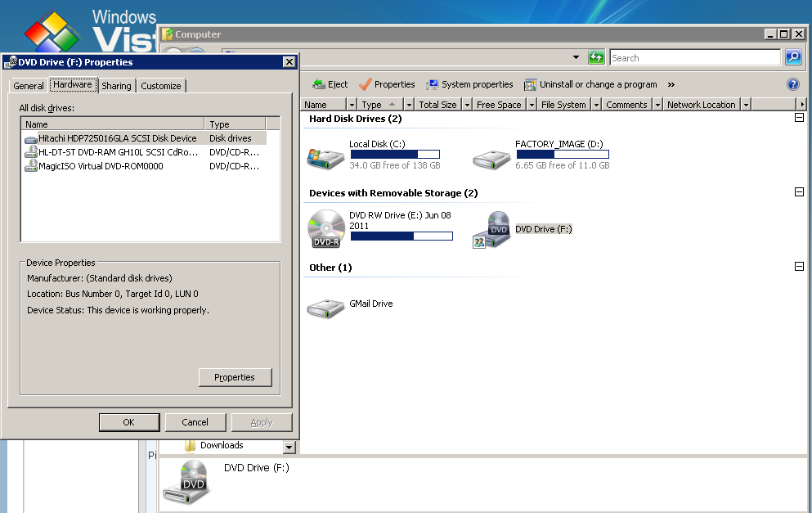Sort drives by Network Location column header
This screenshot has height=513, width=812.
pyautogui.click(x=702, y=105)
